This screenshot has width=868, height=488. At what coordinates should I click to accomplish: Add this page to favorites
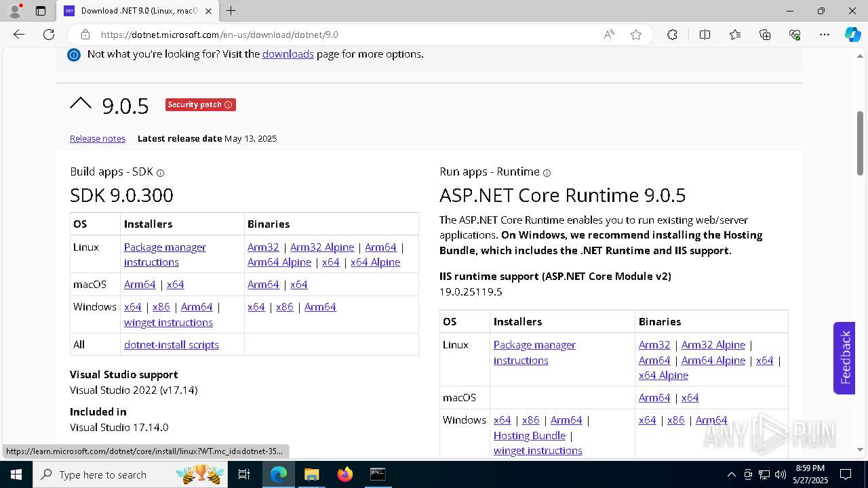[636, 35]
